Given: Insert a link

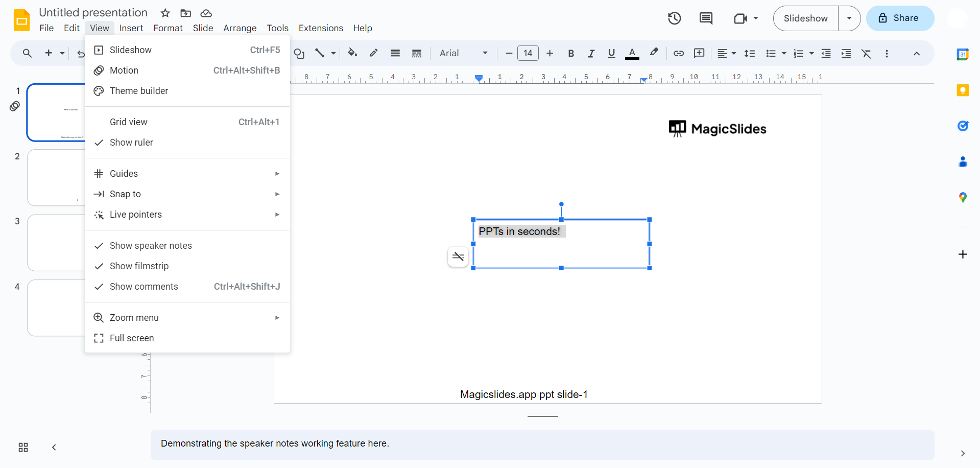Looking at the screenshot, I should [x=678, y=53].
